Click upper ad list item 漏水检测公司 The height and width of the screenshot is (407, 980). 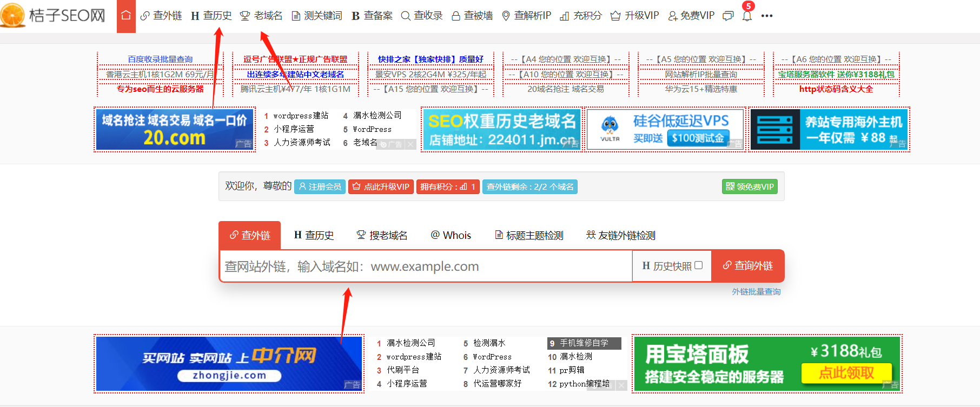[x=377, y=116]
